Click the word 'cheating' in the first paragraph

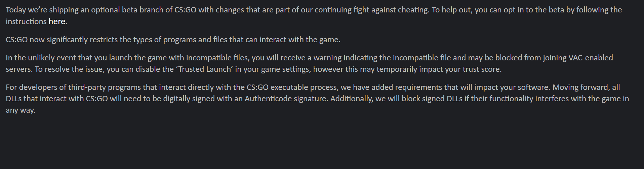(x=413, y=10)
